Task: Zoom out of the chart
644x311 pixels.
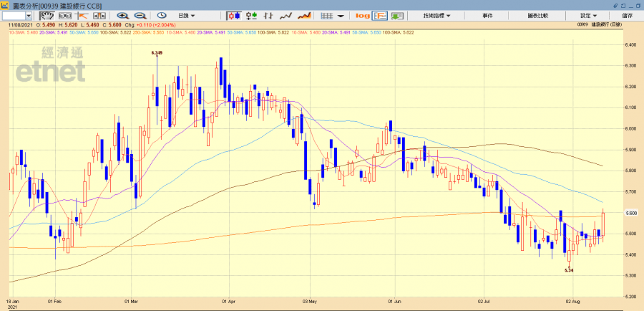Action: coord(140,15)
